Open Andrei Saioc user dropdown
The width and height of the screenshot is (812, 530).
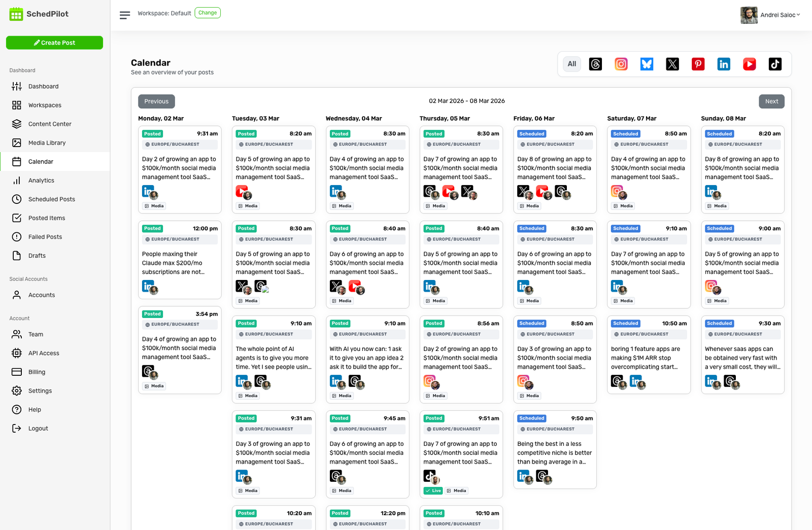(770, 15)
